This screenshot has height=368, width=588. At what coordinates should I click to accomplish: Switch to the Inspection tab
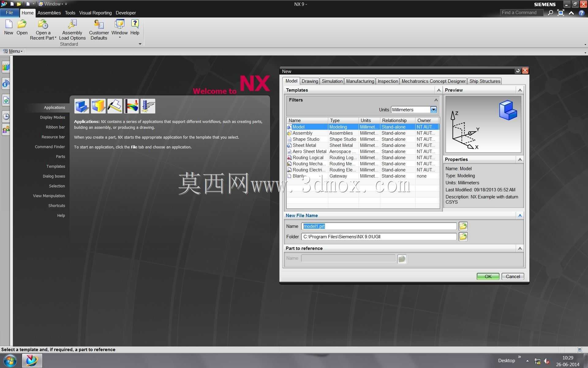coord(387,81)
